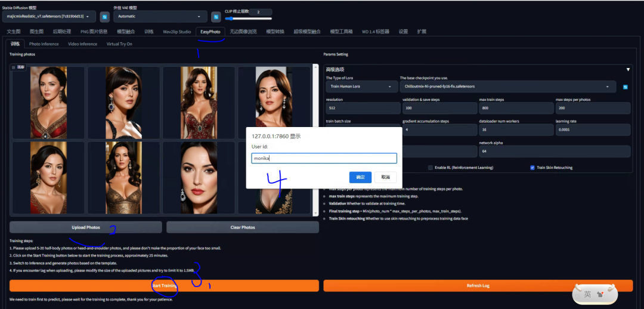Image resolution: width=644 pixels, height=309 pixels.
Task: Open the Stable Diffusion model dropdown
Action: coord(49,17)
